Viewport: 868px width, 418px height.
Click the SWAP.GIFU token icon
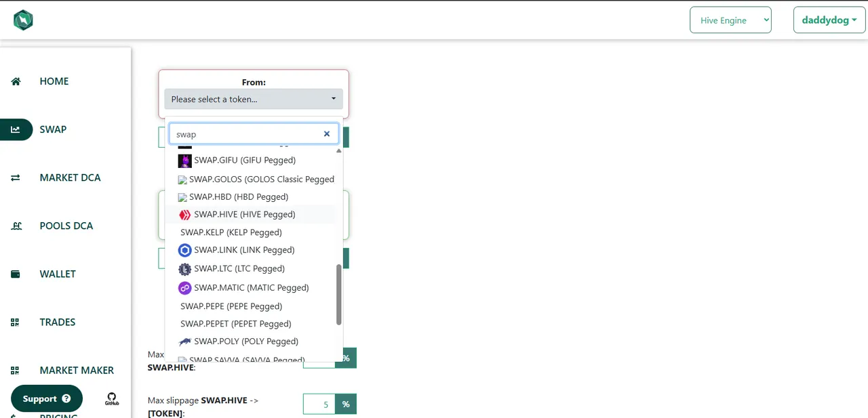(185, 161)
